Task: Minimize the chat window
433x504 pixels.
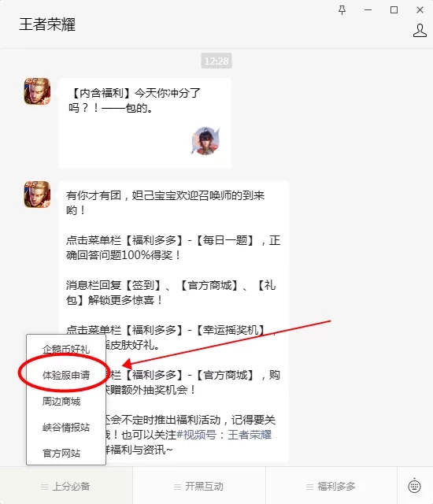Action: tap(368, 10)
